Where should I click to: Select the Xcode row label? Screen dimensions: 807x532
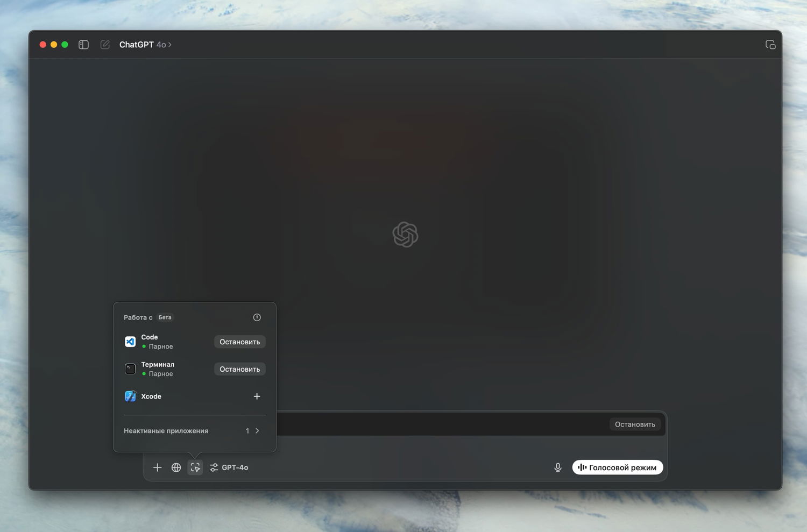pos(151,396)
